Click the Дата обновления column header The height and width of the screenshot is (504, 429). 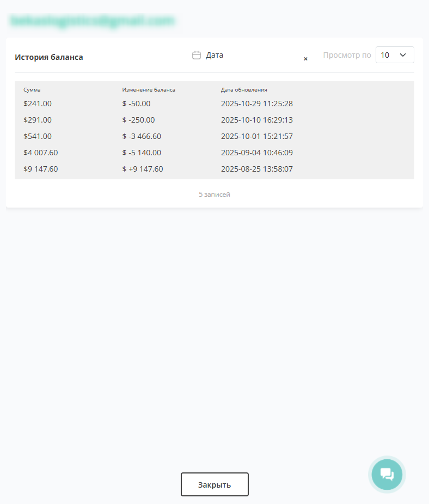pos(244,89)
